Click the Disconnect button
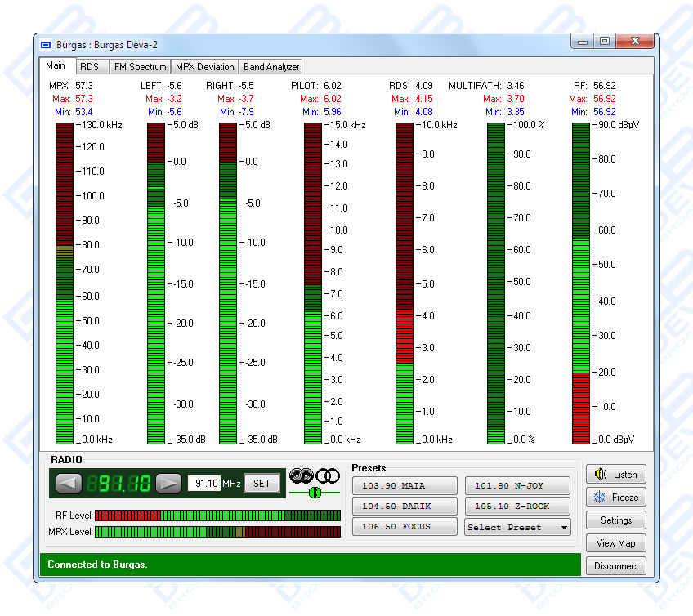The height and width of the screenshot is (616, 693). (616, 566)
